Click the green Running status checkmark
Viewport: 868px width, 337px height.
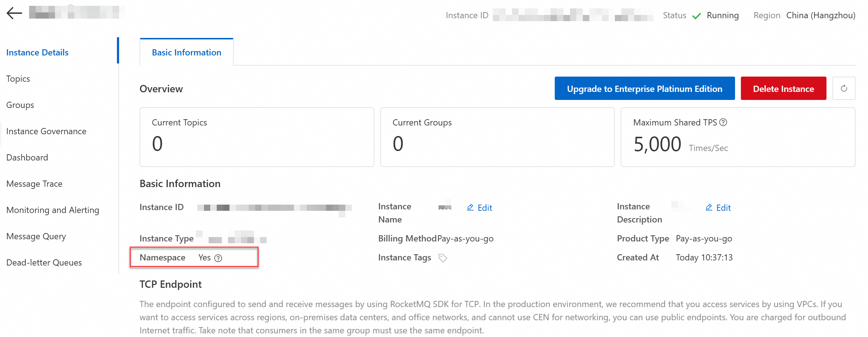[x=696, y=16]
